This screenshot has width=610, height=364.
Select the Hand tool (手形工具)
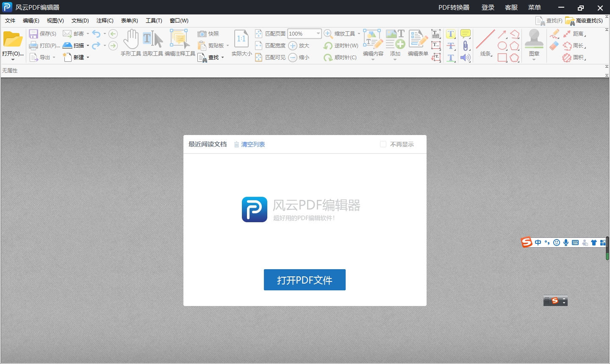(x=131, y=43)
